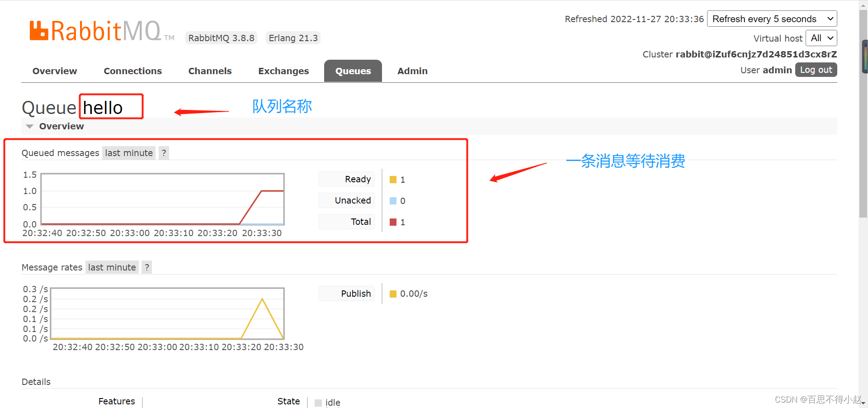Click the Refreshed 2022-11-27 20:33:36 timestamp
This screenshot has height=408, width=868.
[634, 19]
